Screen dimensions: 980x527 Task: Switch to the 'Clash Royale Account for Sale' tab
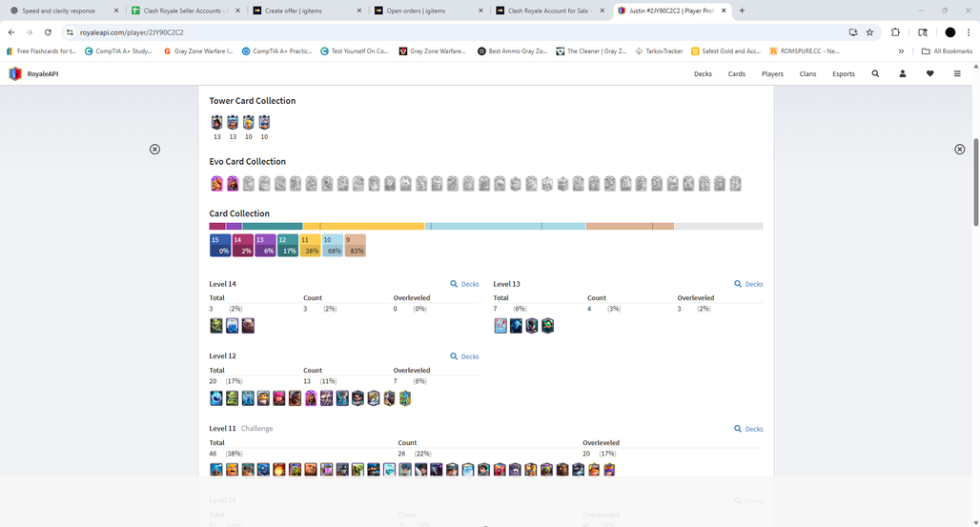547,10
